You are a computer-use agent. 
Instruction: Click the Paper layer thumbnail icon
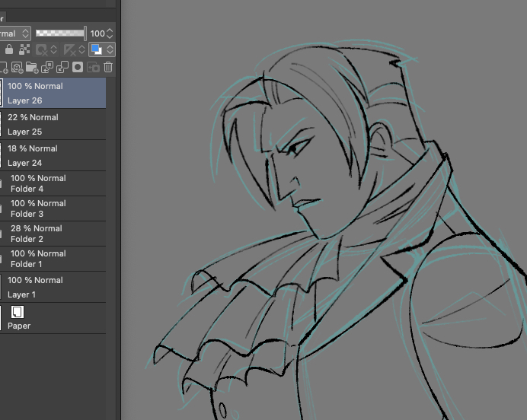pos(18,312)
